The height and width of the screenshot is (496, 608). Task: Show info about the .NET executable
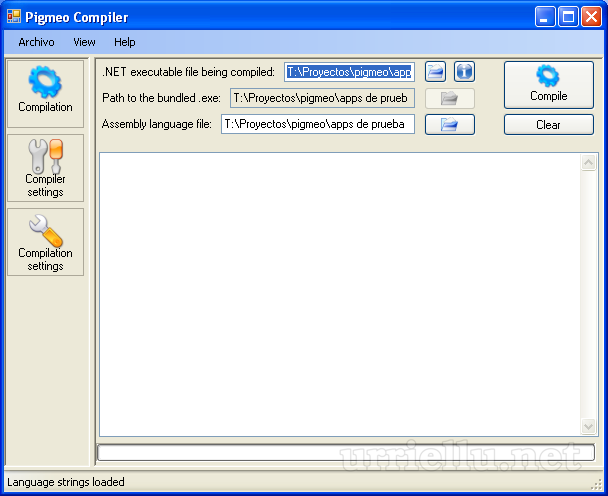[x=464, y=72]
